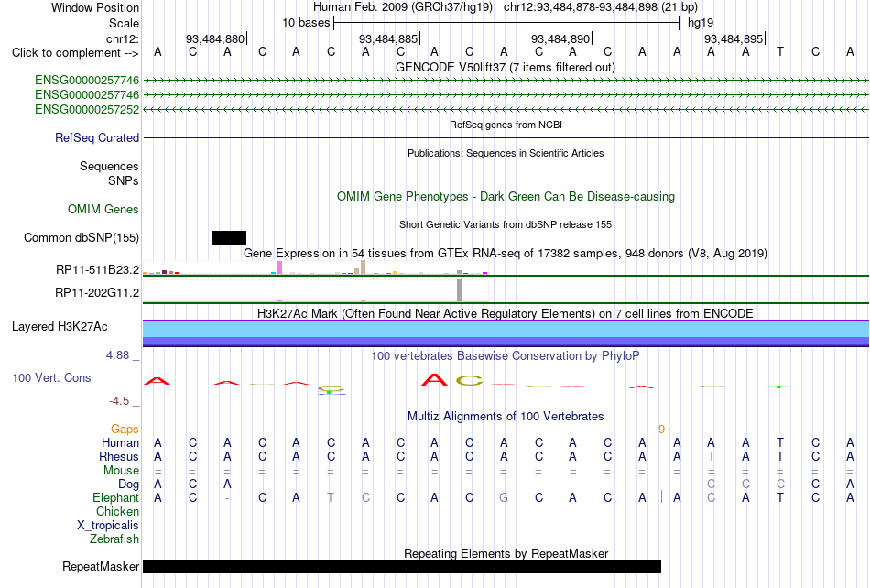Click the black dbSNP variant box
This screenshot has width=870, height=588.
229,237
